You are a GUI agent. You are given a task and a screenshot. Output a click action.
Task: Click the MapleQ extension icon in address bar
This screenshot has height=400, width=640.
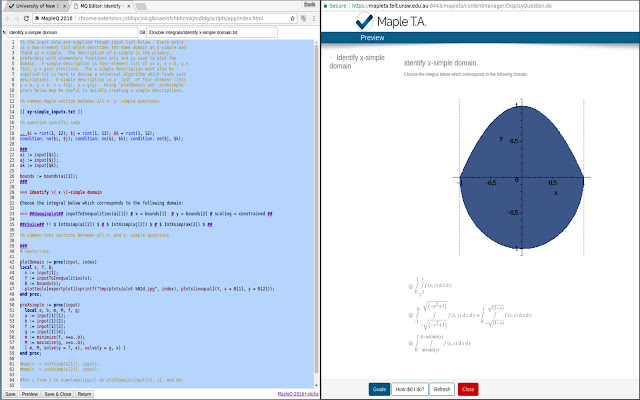coord(37,18)
